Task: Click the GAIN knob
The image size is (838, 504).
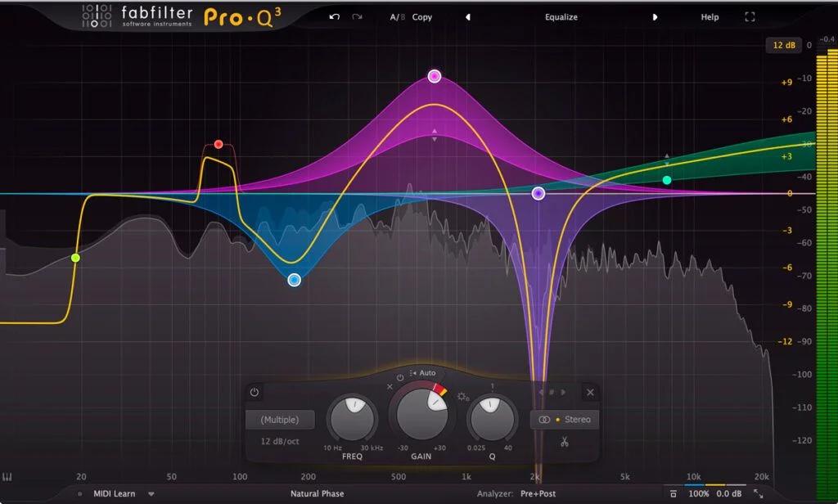Action: coord(422,412)
